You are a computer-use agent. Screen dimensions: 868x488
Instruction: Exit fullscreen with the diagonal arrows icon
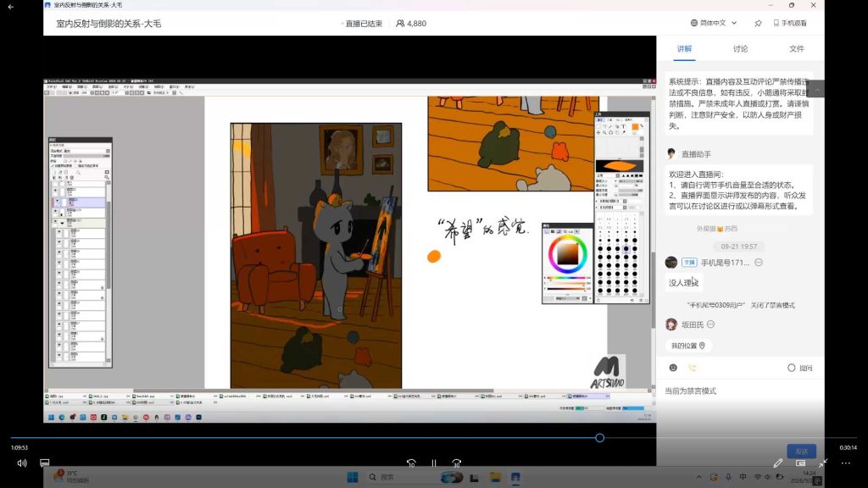(x=823, y=463)
